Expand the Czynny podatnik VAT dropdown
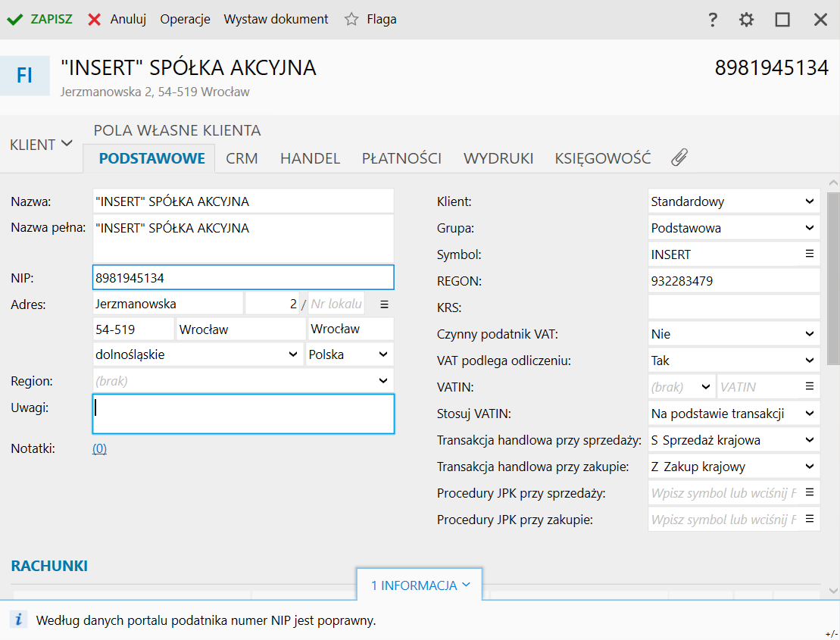The height and width of the screenshot is (640, 840). click(810, 334)
